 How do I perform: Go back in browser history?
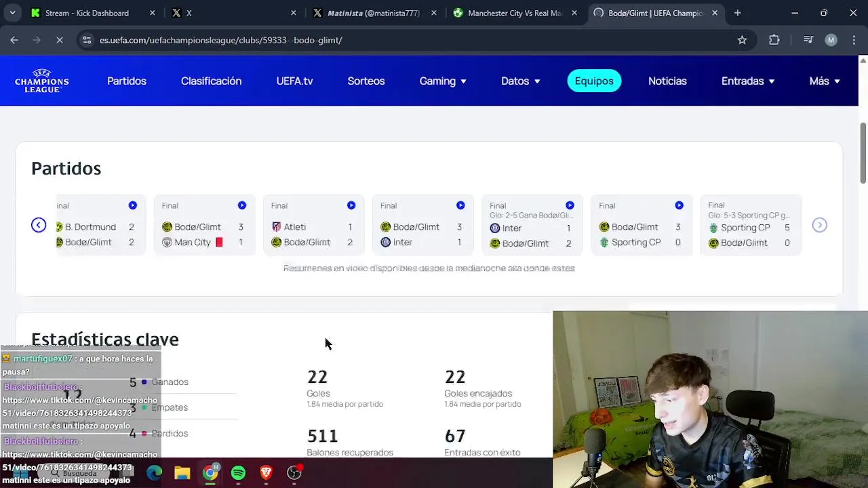click(x=14, y=40)
